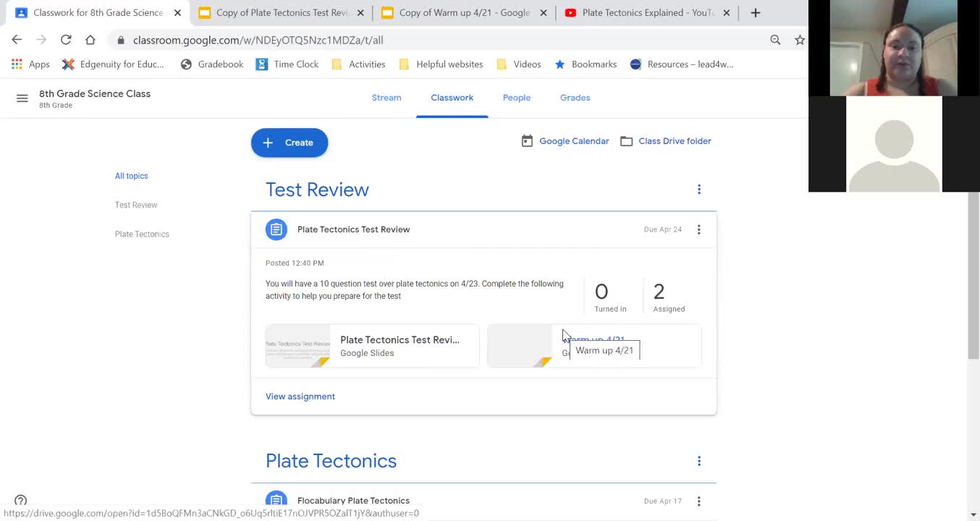Filter by Test Review topic
Viewport: 980px width, 521px height.
point(136,205)
